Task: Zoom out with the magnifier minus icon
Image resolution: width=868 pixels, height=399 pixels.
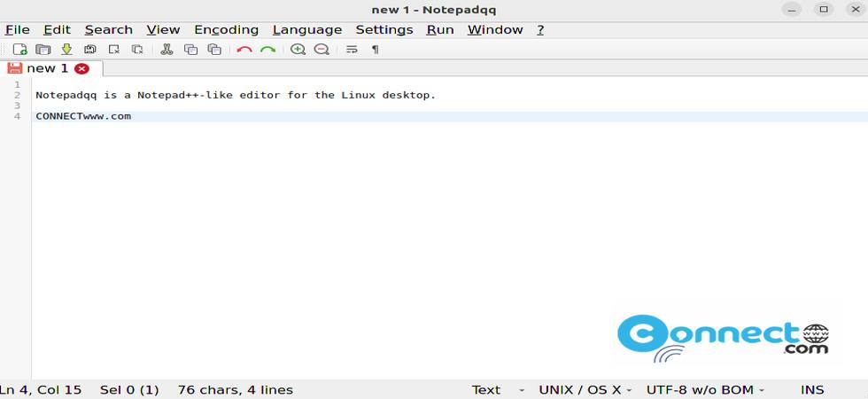Action: pos(322,50)
